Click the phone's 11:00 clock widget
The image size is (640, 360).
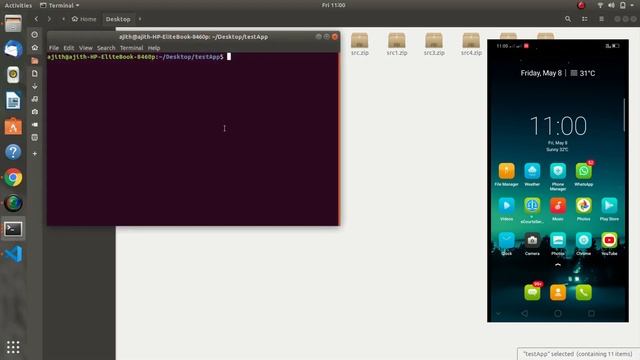(558, 126)
